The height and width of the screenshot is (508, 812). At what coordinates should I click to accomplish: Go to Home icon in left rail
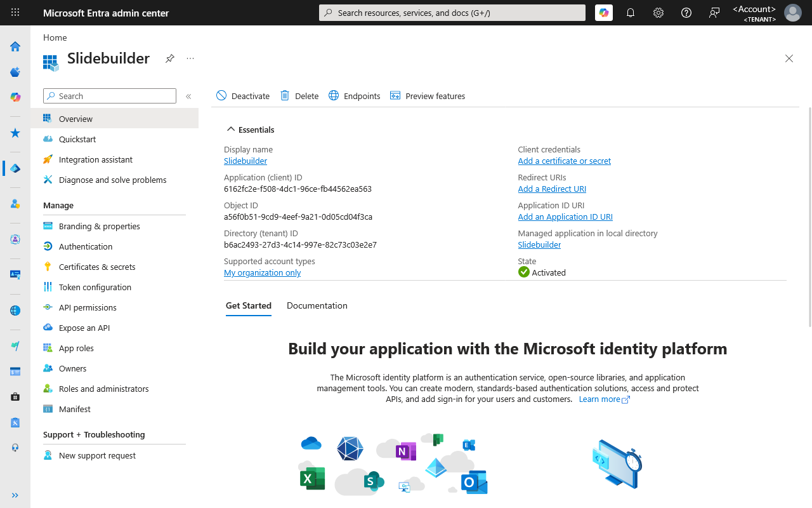pyautogui.click(x=15, y=46)
